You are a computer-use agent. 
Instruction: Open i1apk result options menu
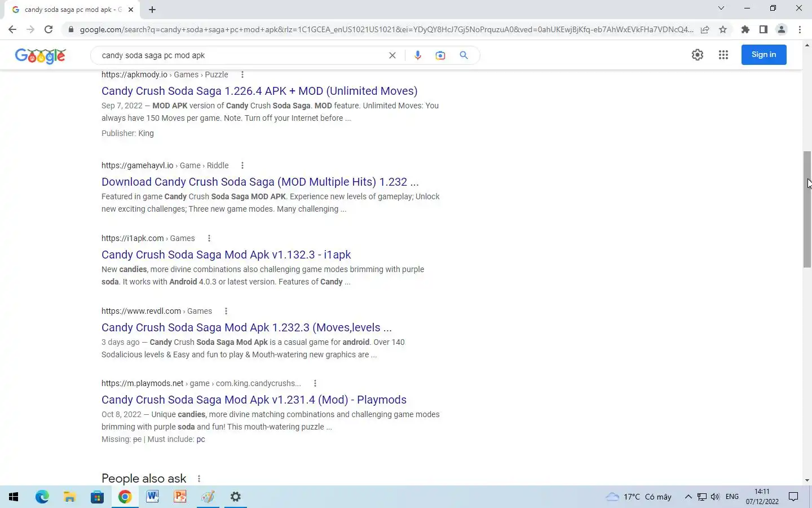(209, 238)
